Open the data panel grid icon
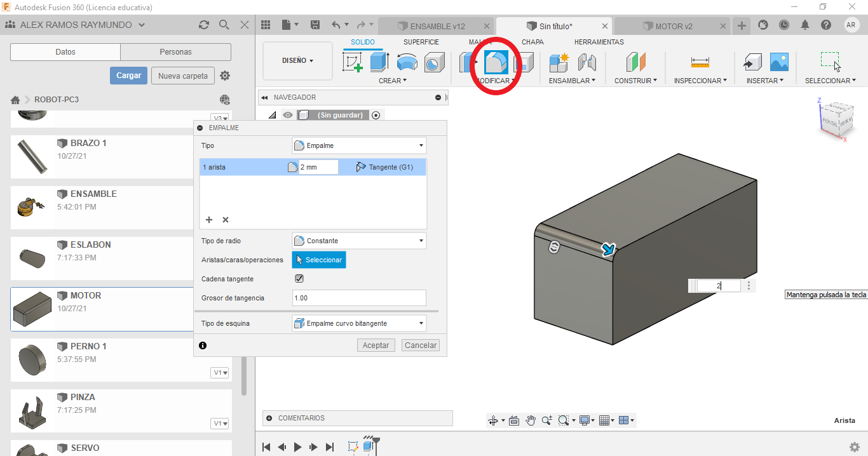 pyautogui.click(x=266, y=25)
